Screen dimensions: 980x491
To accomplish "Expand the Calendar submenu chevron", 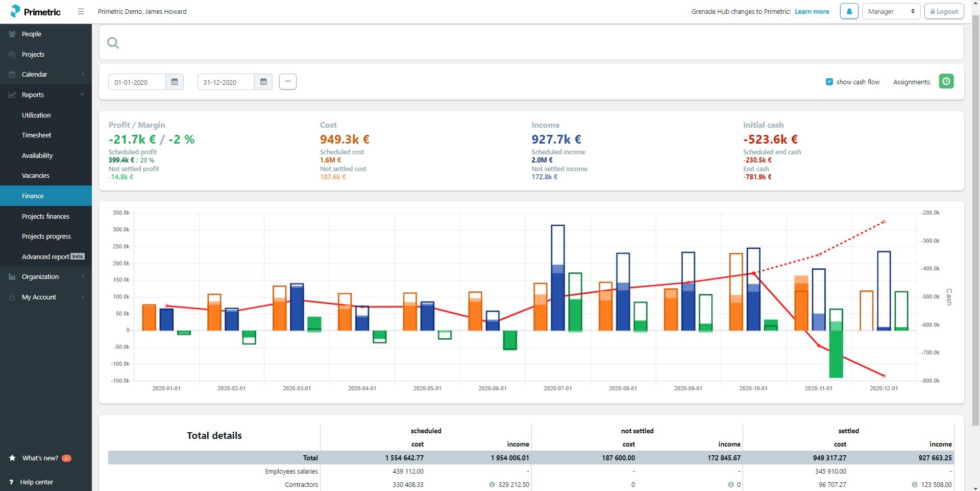I will pos(83,74).
